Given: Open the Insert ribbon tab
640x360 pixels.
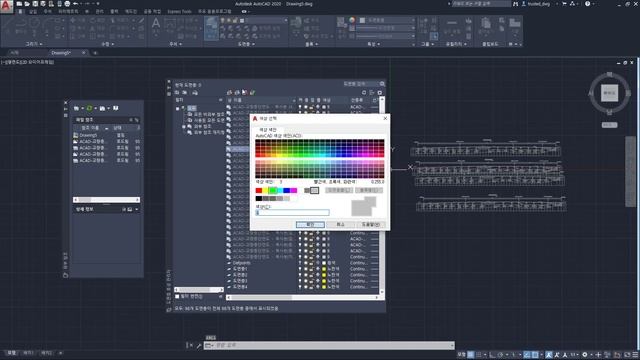Looking at the screenshot, I should pos(33,11).
